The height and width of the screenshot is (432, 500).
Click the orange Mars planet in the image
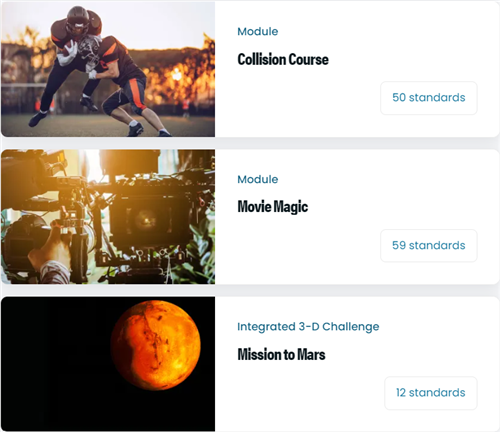click(x=156, y=345)
